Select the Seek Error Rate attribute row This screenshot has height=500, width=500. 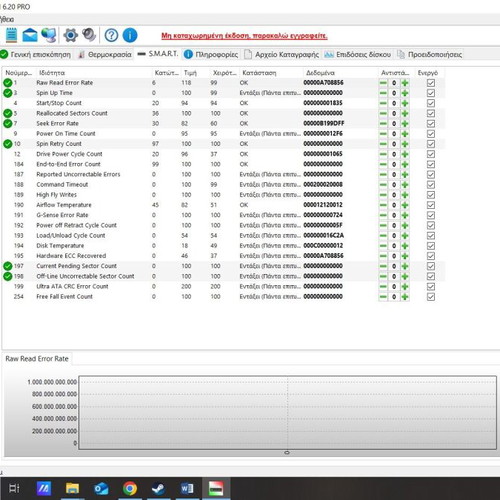(x=223, y=124)
